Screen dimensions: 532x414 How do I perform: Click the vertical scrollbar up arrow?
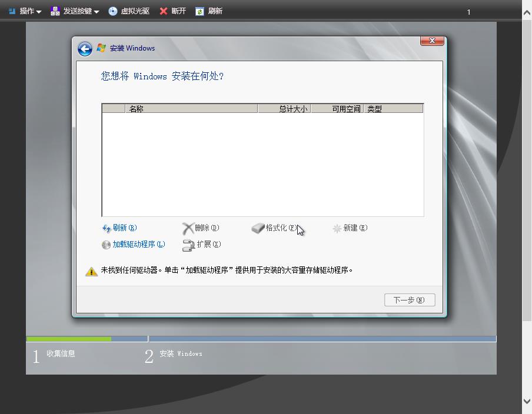pyautogui.click(x=527, y=12)
